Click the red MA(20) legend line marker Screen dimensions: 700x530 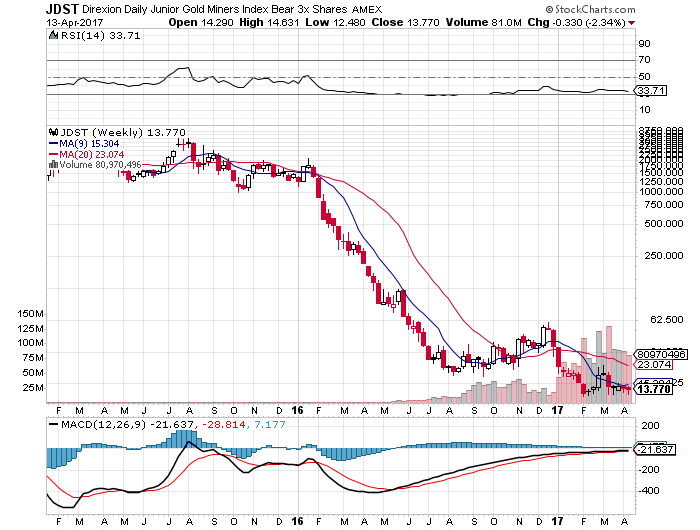click(54, 154)
